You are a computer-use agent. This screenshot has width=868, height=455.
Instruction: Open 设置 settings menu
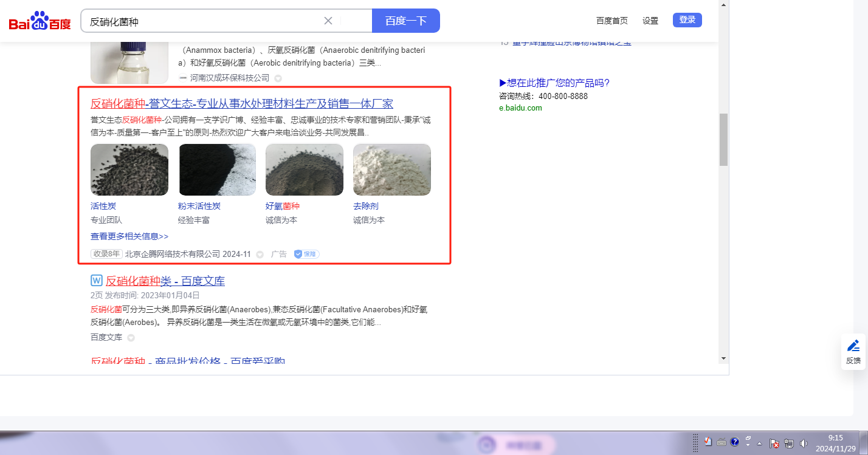(650, 21)
